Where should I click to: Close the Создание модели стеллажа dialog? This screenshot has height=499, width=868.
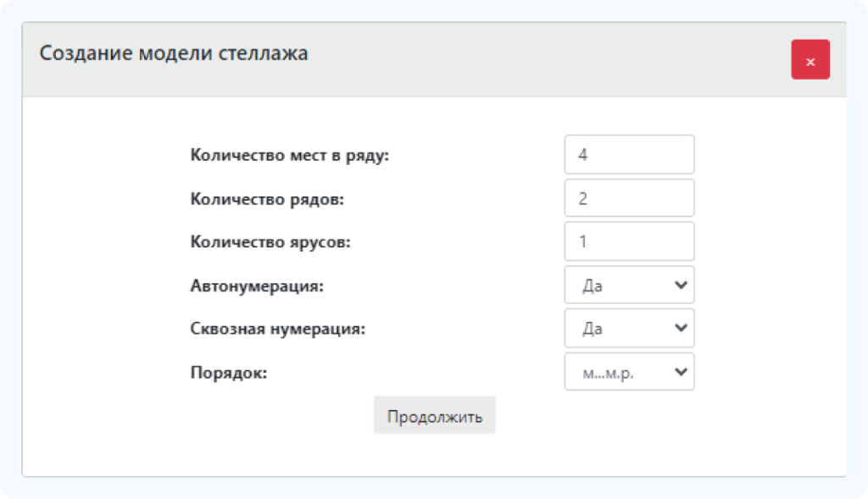[x=810, y=59]
